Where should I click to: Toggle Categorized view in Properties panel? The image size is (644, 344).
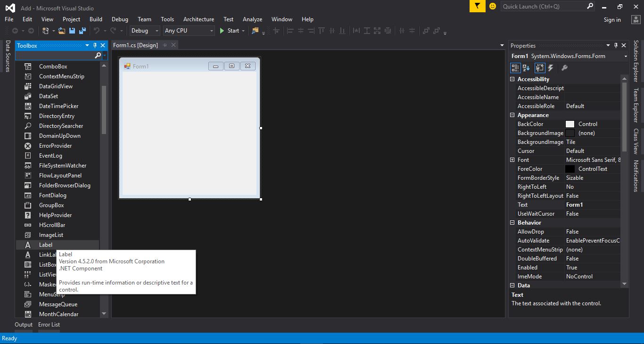515,68
